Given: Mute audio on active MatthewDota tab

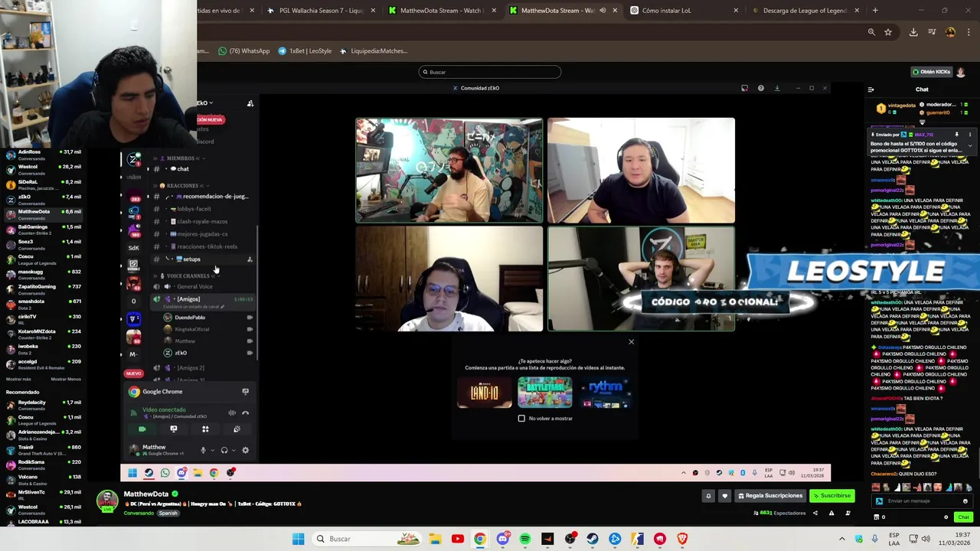Looking at the screenshot, I should pos(603,11).
